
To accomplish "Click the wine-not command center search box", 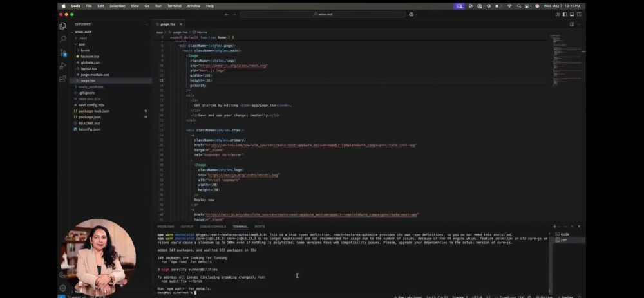I will pos(323,14).
